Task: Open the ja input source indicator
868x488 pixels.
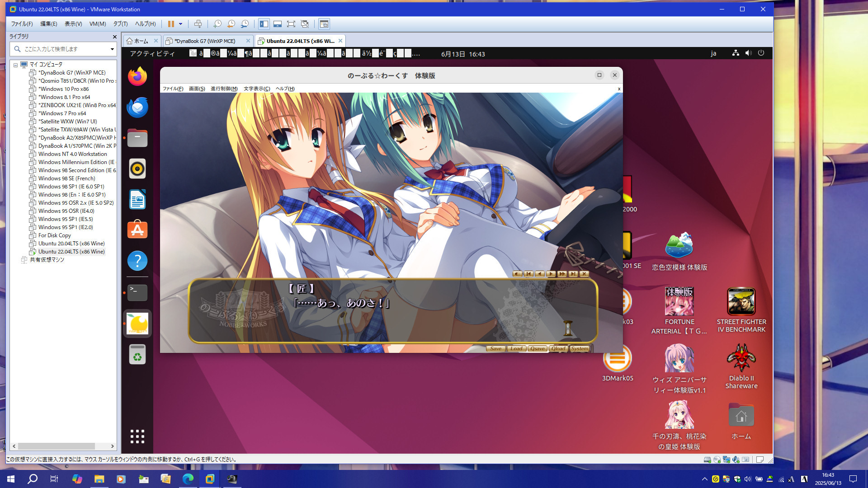Action: pos(713,54)
